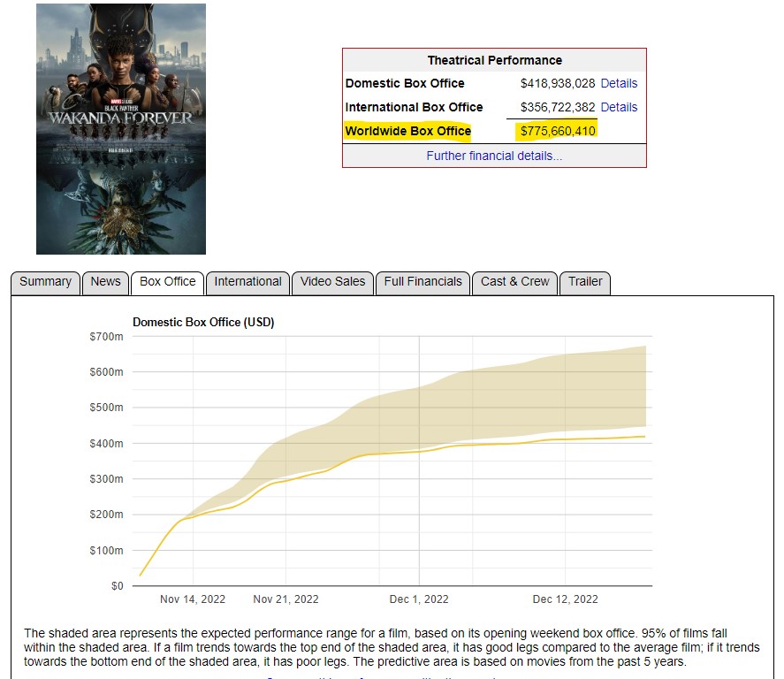This screenshot has width=784, height=679.
Task: Click the Worldwide Box Office label
Action: (x=408, y=131)
